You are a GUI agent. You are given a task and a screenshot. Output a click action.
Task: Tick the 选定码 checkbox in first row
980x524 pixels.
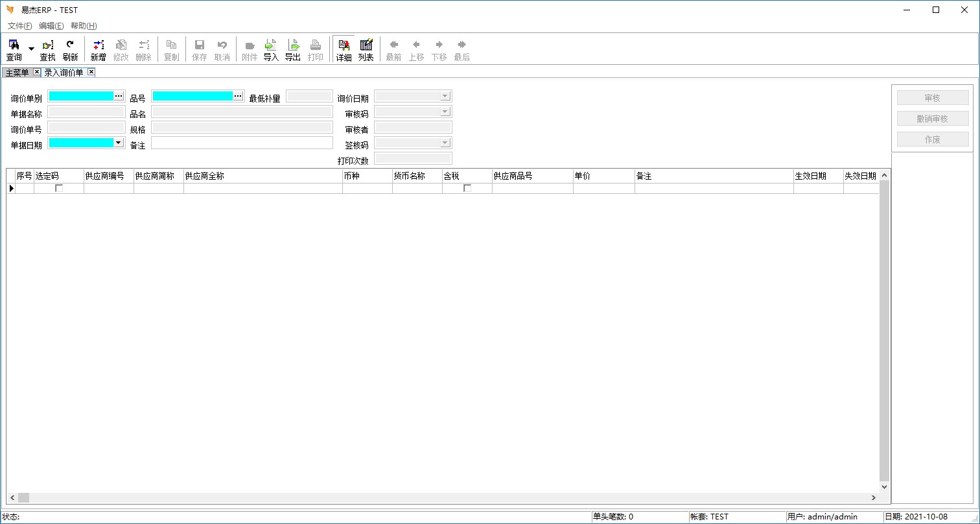pos(59,188)
